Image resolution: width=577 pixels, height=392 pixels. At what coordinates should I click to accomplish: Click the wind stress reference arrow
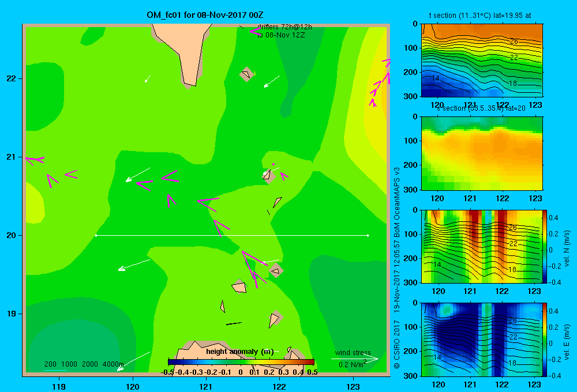pyautogui.click(x=354, y=359)
